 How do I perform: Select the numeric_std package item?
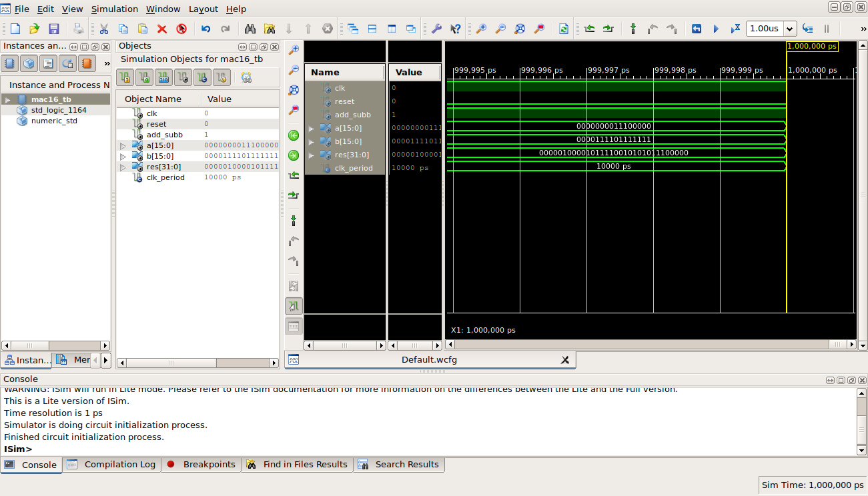(x=54, y=121)
